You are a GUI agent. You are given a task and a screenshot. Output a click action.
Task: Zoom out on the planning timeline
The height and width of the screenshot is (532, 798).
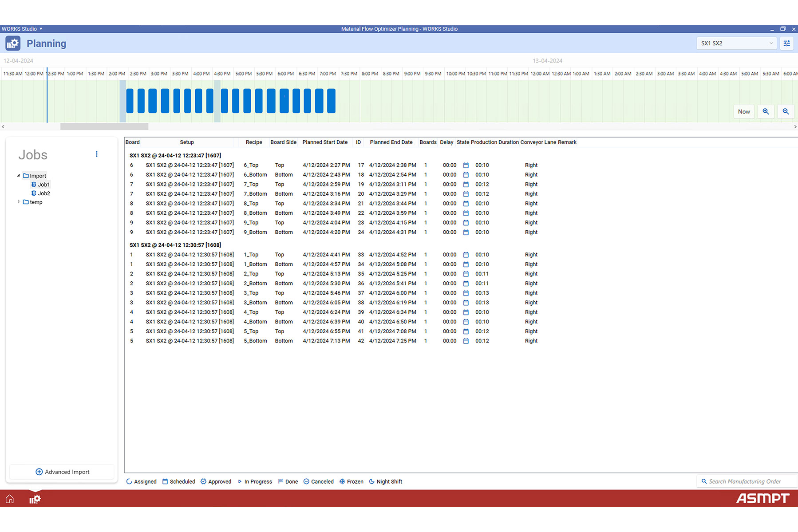[x=786, y=112]
